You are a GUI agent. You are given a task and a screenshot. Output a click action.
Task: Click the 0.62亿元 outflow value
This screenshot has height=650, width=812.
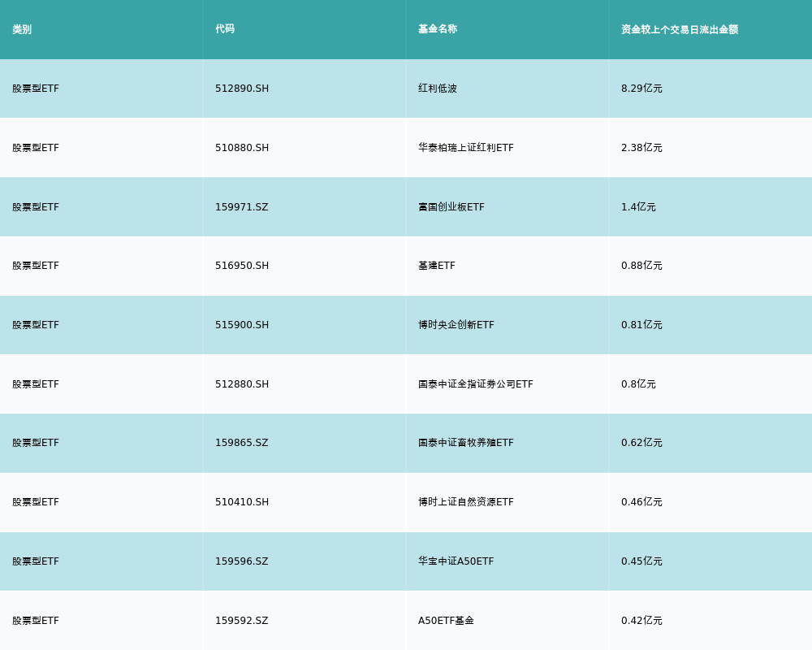pos(641,443)
